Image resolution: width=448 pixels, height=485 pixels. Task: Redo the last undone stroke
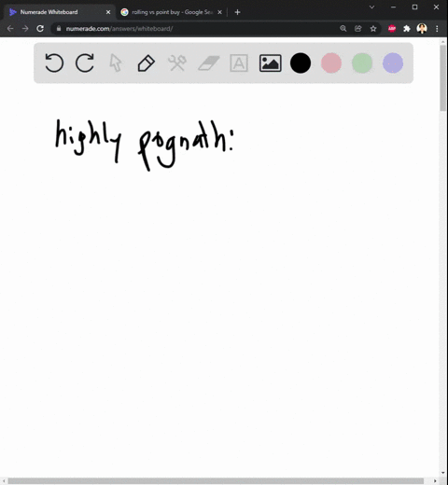pos(85,63)
